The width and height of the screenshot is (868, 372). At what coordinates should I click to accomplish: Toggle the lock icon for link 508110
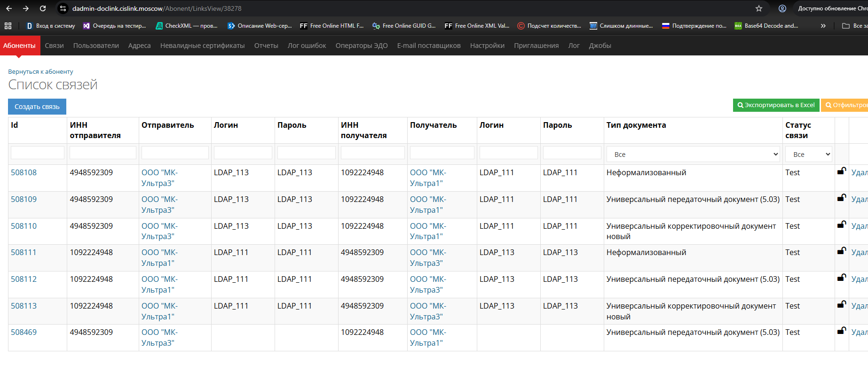pos(841,225)
